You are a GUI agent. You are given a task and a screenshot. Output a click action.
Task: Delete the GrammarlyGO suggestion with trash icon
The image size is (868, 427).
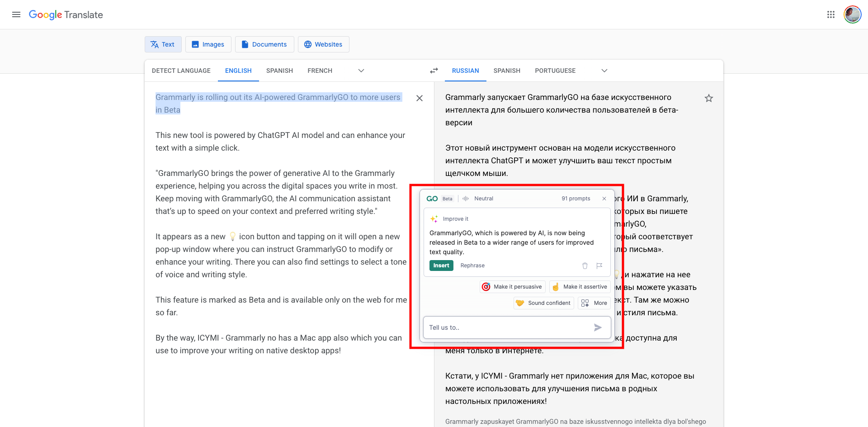[x=585, y=266]
